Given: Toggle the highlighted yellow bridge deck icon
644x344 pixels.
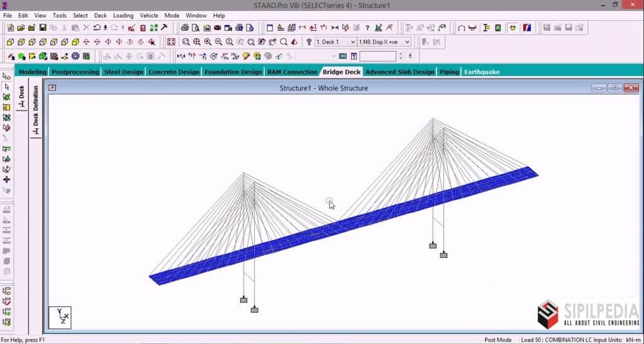Looking at the screenshot, I should 513,28.
